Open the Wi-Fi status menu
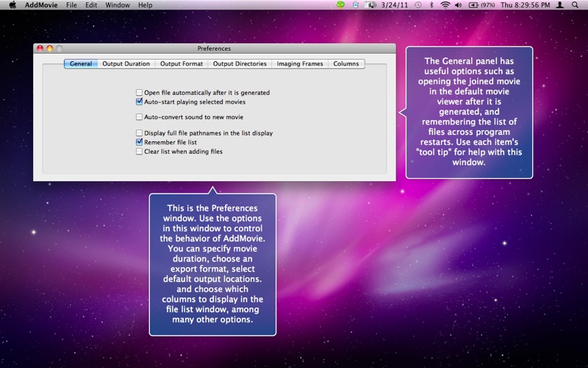 (445, 5)
